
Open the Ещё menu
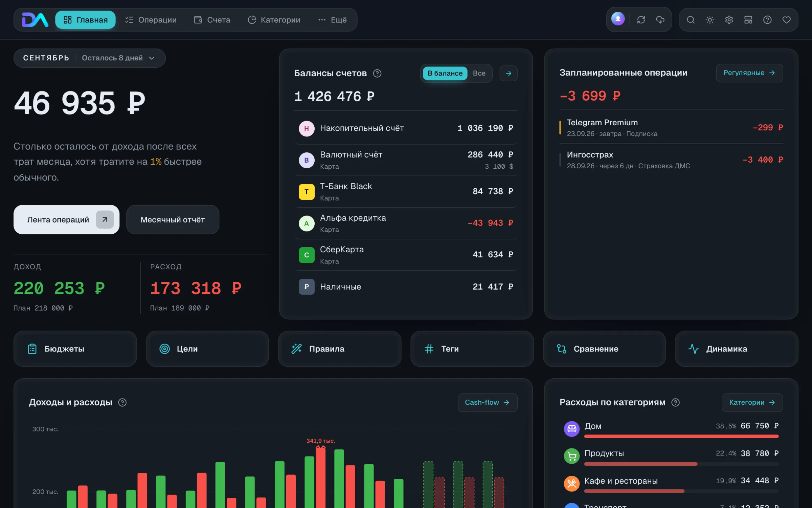coord(332,20)
